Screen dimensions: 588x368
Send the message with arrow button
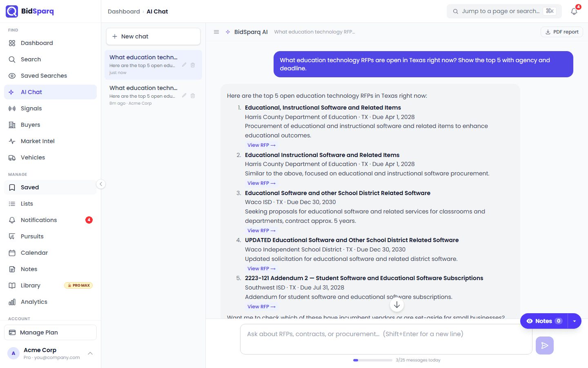(545, 346)
